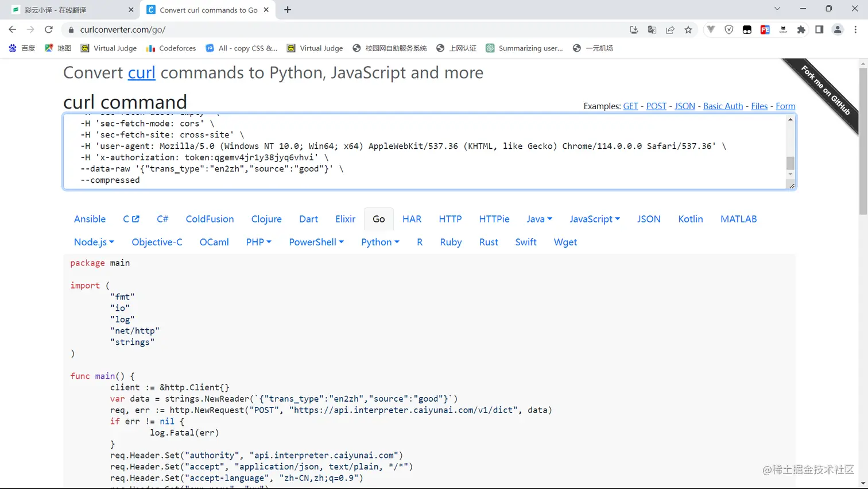Load the Basic Auth example
868x489 pixels.
(x=723, y=106)
